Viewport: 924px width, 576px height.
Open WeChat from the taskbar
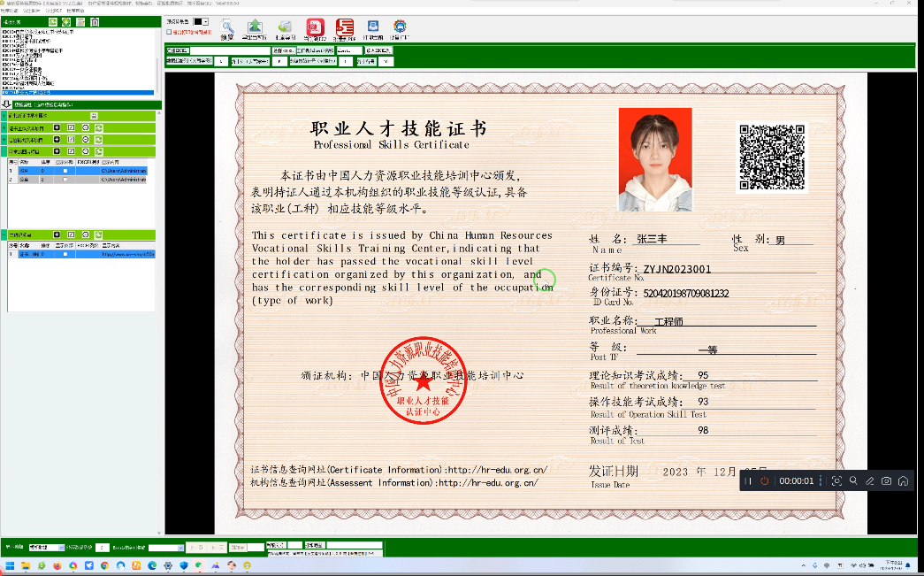[199, 565]
